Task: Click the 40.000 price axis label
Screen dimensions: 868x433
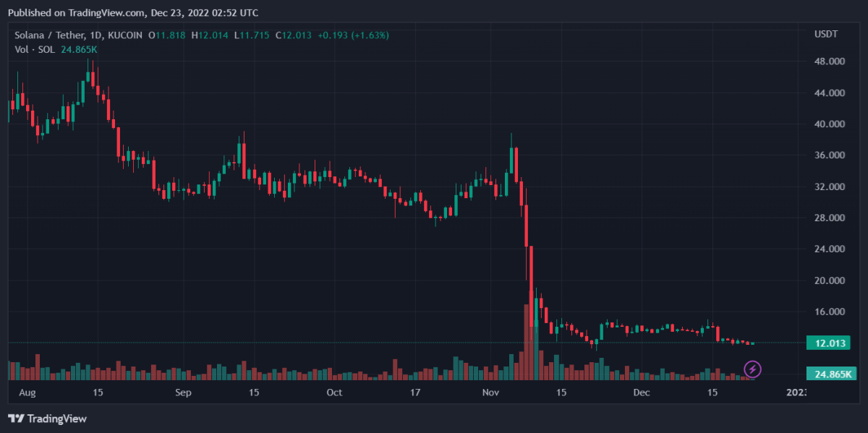Action: click(830, 124)
